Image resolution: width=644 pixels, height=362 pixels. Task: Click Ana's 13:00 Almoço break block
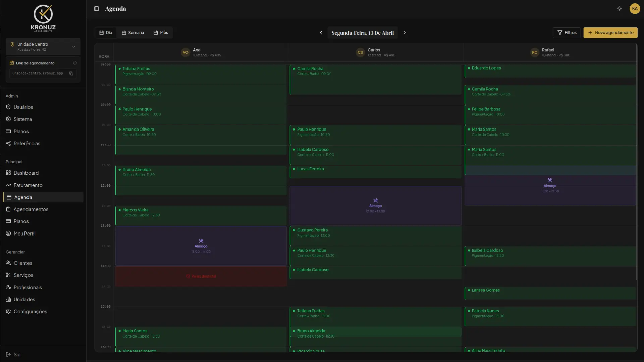(x=201, y=246)
